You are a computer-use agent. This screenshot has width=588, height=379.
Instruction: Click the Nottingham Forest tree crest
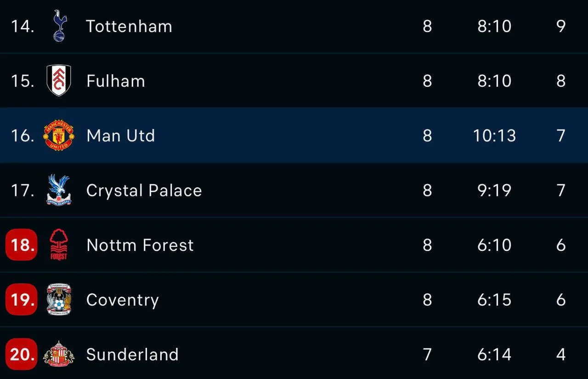[x=59, y=245]
